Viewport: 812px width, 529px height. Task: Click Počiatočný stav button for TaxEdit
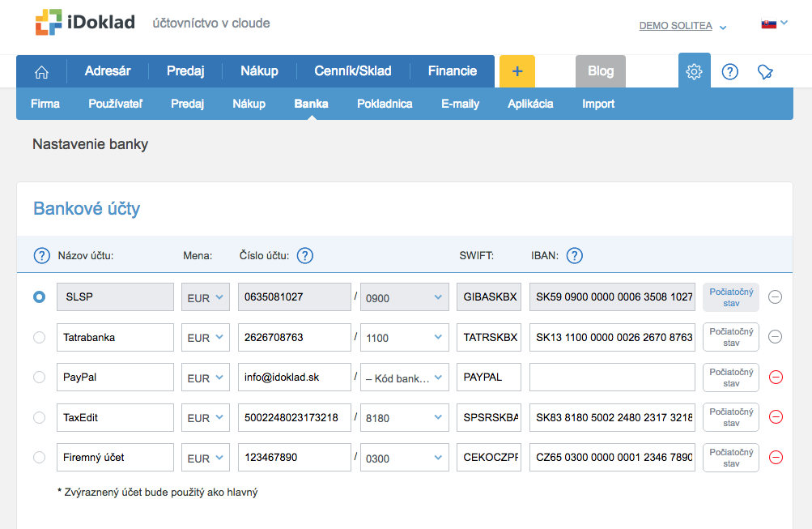(730, 417)
